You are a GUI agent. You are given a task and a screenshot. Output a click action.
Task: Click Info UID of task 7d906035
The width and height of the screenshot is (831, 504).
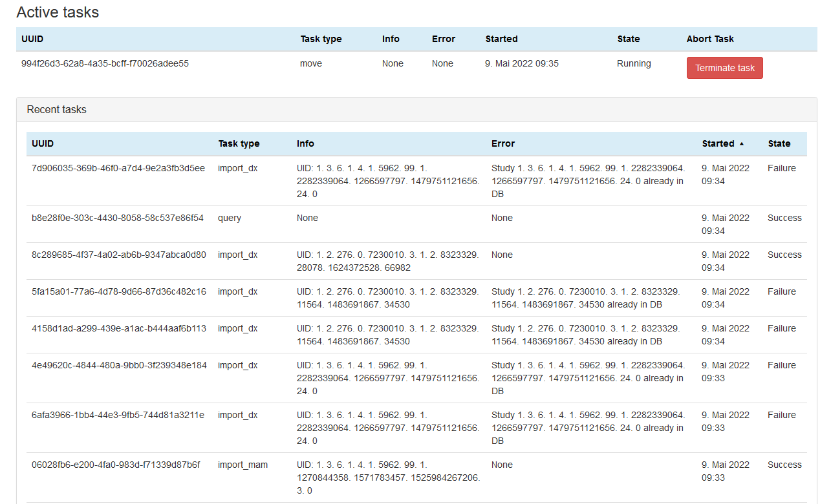pos(388,181)
